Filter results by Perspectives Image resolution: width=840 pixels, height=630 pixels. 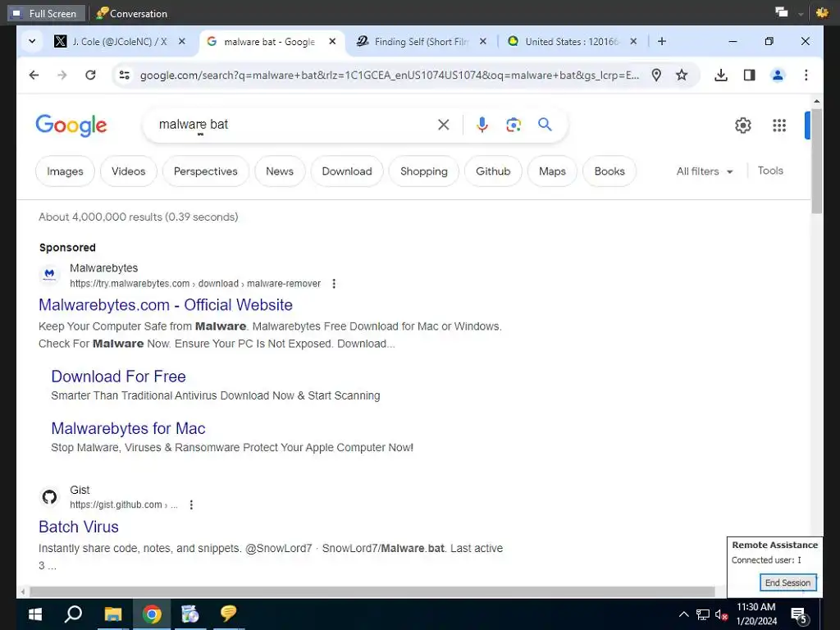[x=206, y=171]
